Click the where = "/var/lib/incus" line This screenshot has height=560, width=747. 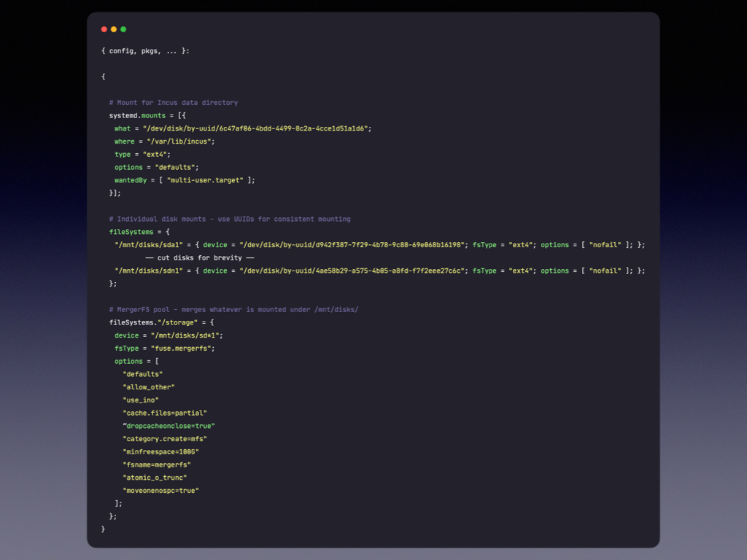(x=164, y=141)
